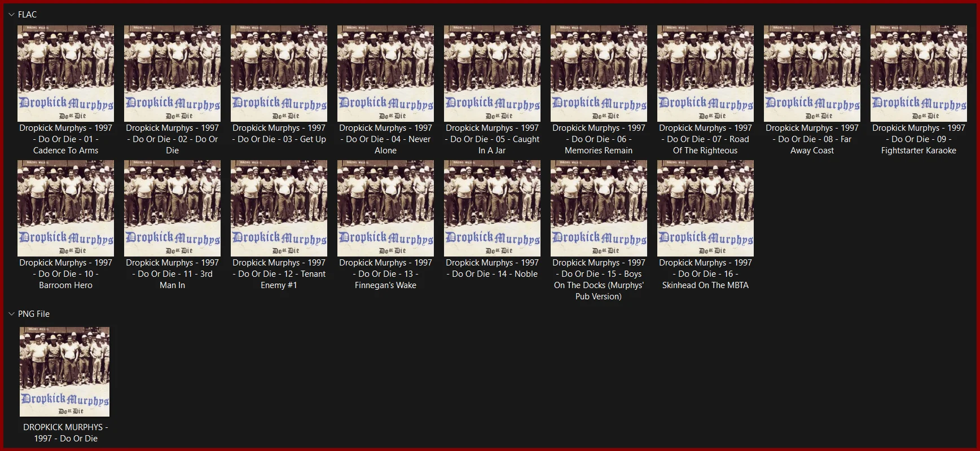Select the FLAC group header label
The height and width of the screenshot is (451, 980).
click(27, 15)
